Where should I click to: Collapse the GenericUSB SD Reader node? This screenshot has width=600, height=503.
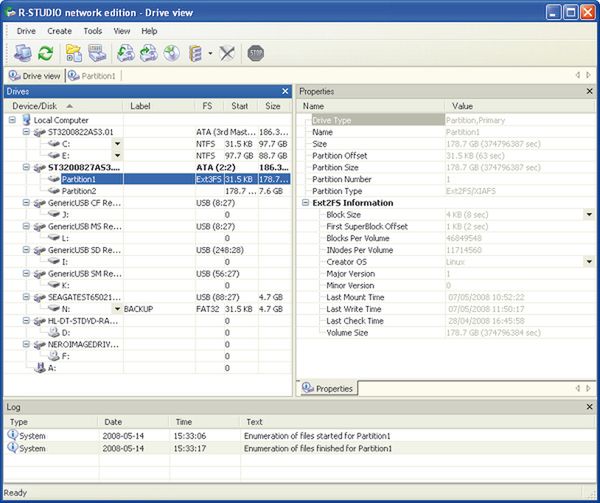coord(26,250)
